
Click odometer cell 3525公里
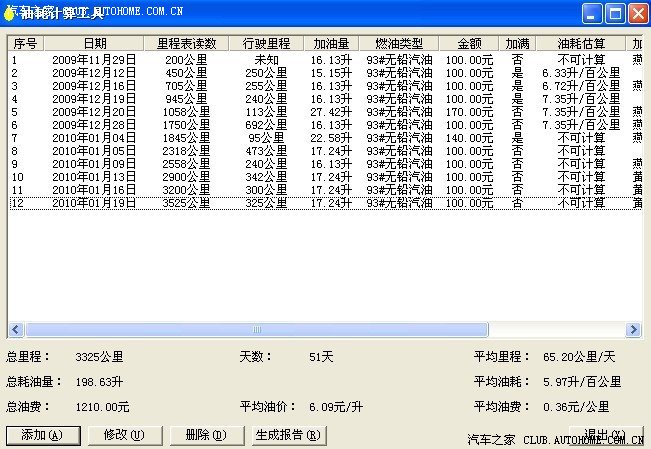click(186, 203)
